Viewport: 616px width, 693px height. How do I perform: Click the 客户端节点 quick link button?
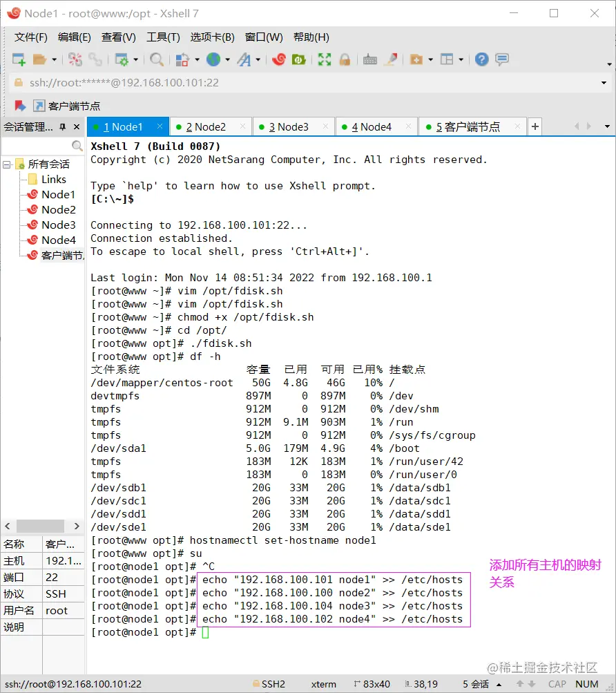click(67, 106)
